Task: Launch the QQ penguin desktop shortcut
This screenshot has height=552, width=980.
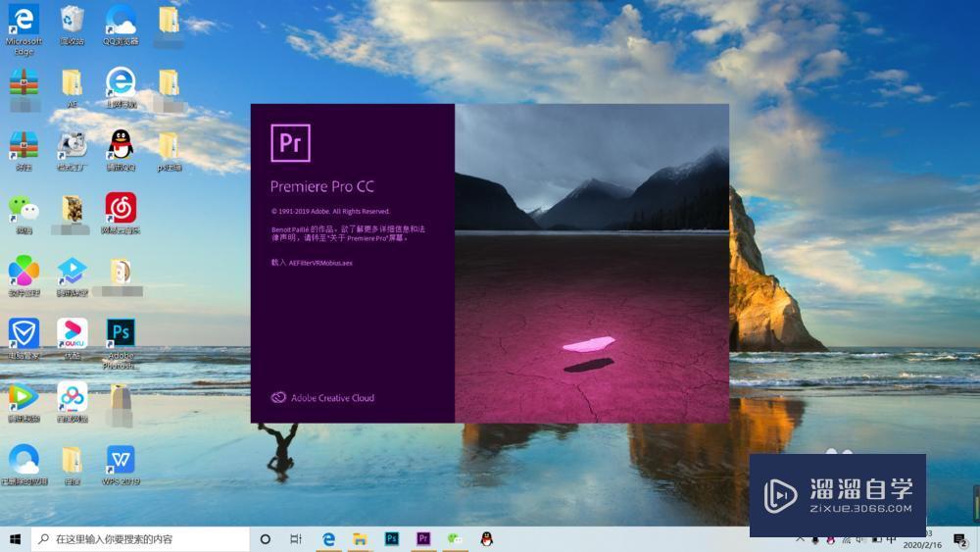Action: (x=121, y=145)
